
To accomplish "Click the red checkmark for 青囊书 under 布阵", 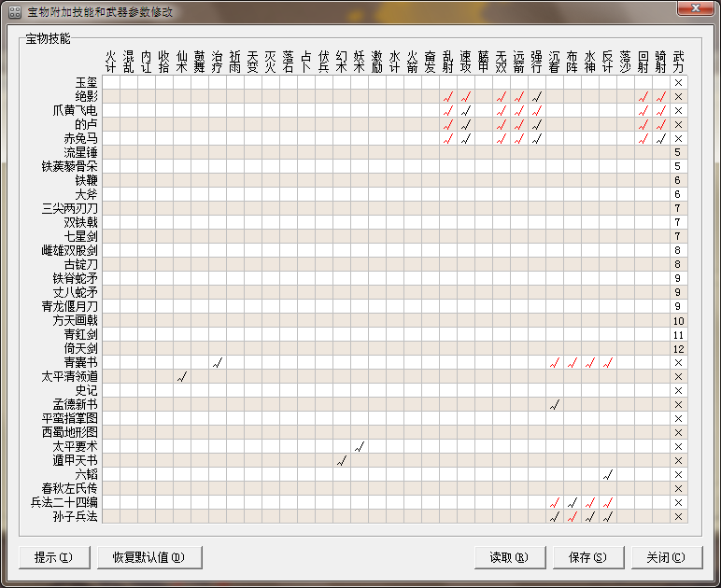I will point(573,362).
